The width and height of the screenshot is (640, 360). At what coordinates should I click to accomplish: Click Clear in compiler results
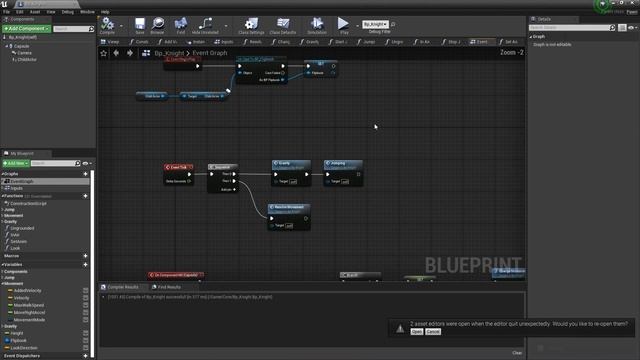pyautogui.click(x=517, y=353)
